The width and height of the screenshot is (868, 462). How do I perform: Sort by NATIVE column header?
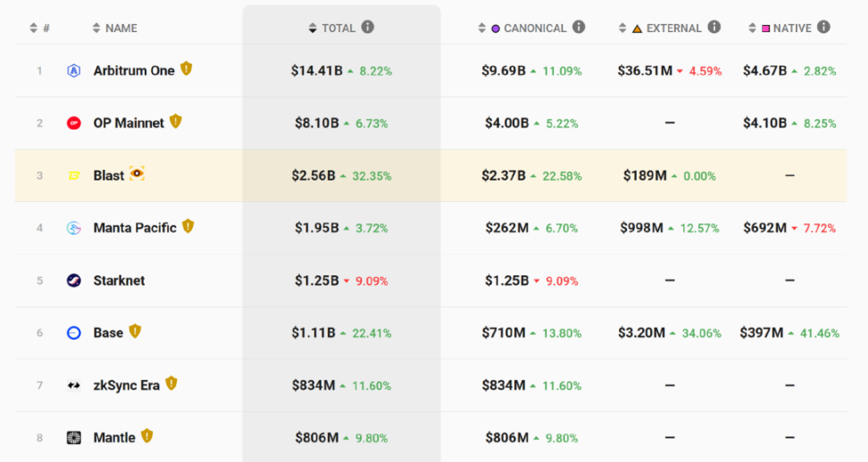[x=790, y=29]
